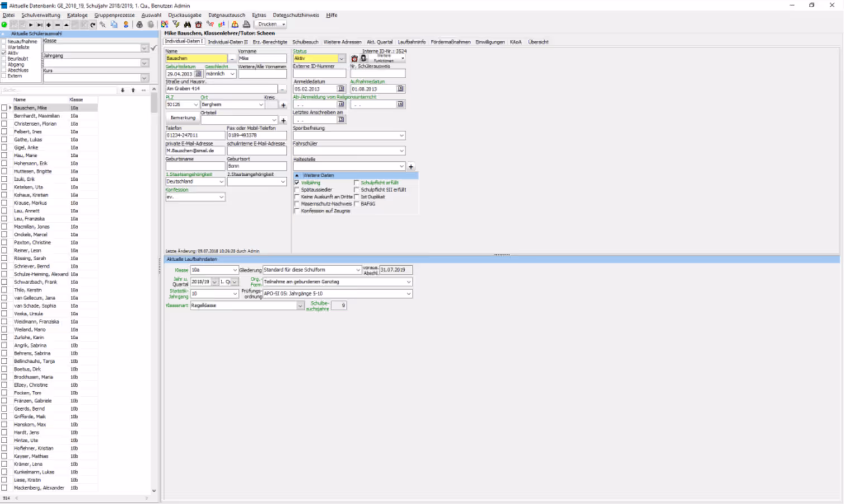Click the binoculars search toolbar icon

[187, 25]
